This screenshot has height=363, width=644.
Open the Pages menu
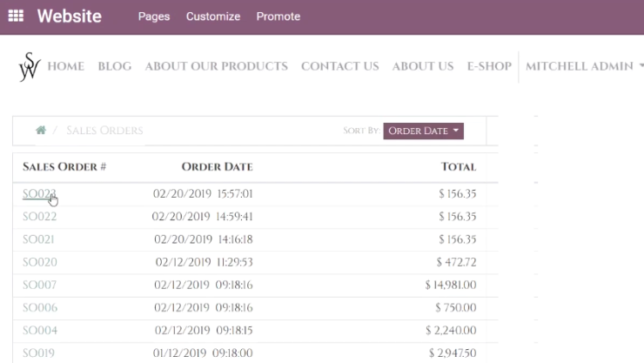(x=154, y=17)
